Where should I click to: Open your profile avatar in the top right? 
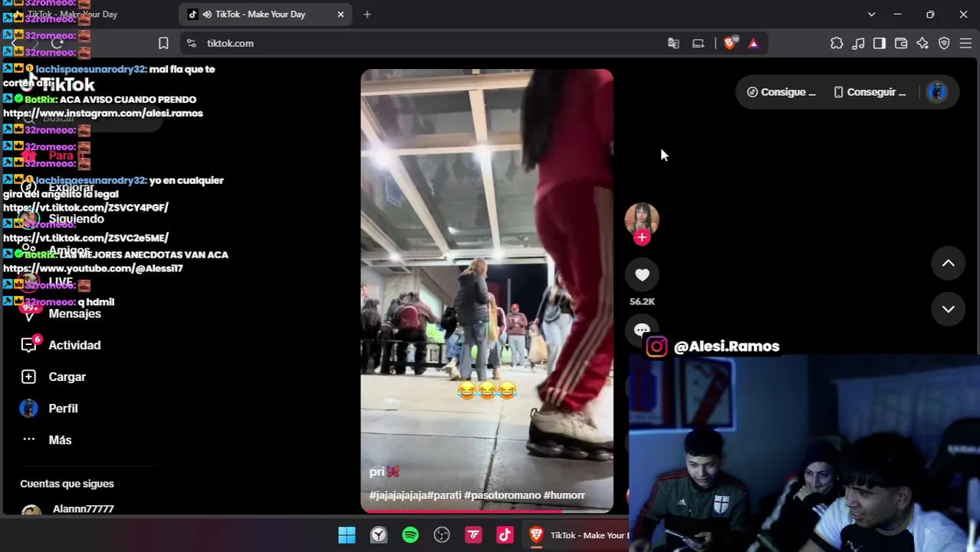tap(937, 92)
